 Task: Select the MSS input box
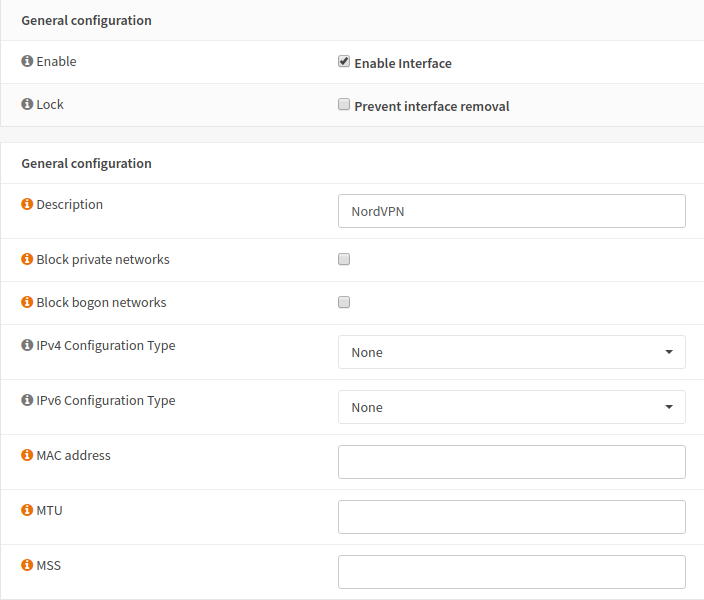[511, 572]
